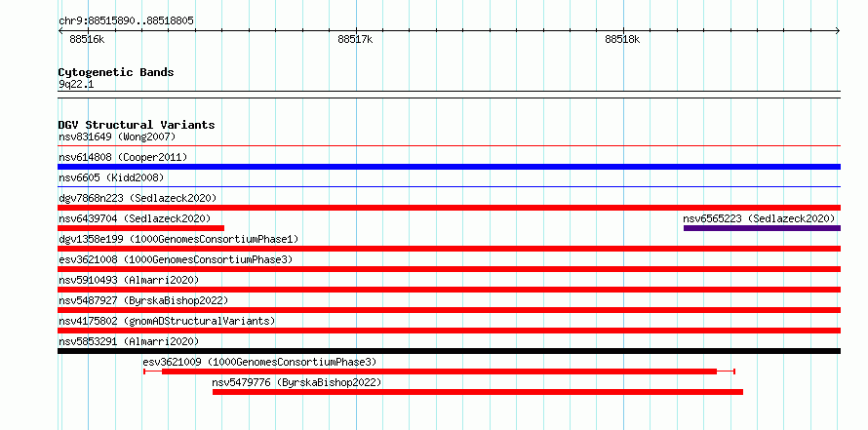Viewport: 868px width, 430px height.
Task: Click the red bar for esv3621009
Action: (x=440, y=371)
